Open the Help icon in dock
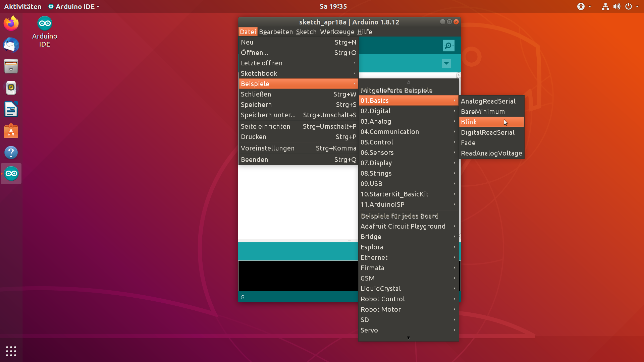 11,153
